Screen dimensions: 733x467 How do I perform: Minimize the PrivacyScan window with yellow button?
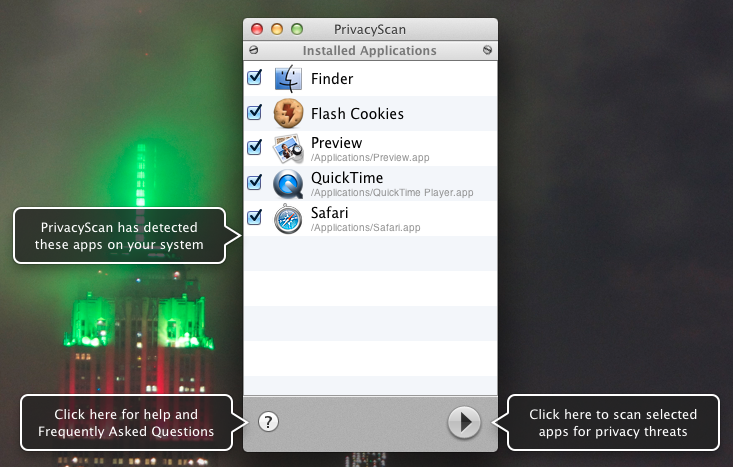click(277, 29)
